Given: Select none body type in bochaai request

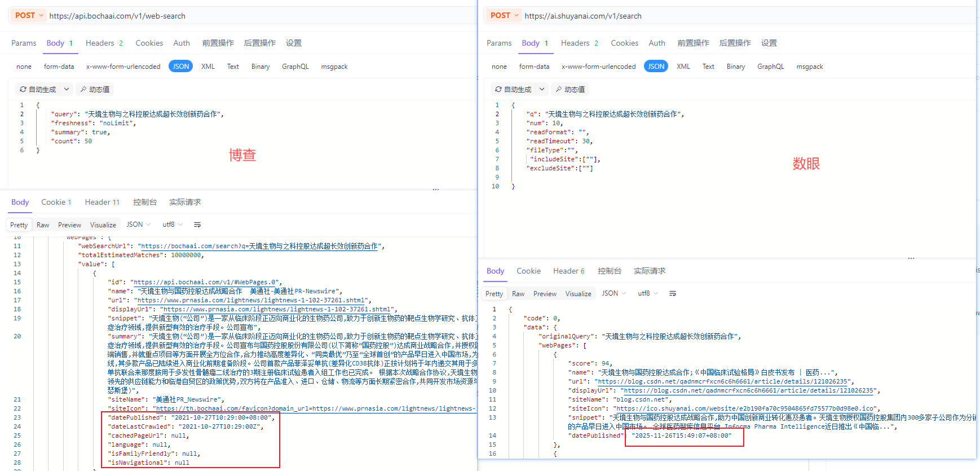Looking at the screenshot, I should point(24,67).
